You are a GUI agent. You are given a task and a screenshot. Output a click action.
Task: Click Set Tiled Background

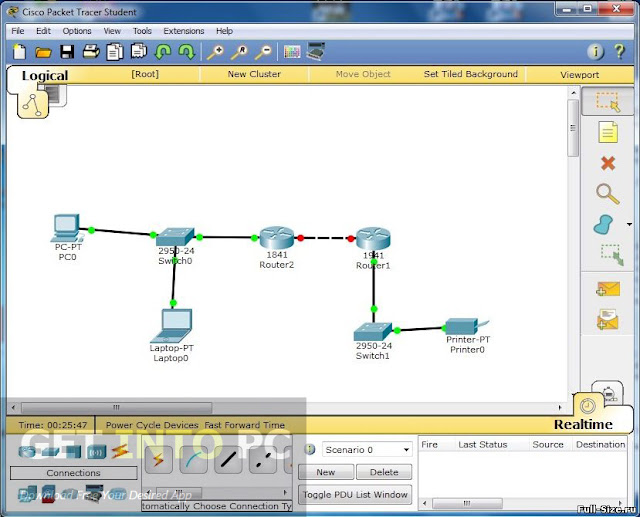click(x=471, y=74)
